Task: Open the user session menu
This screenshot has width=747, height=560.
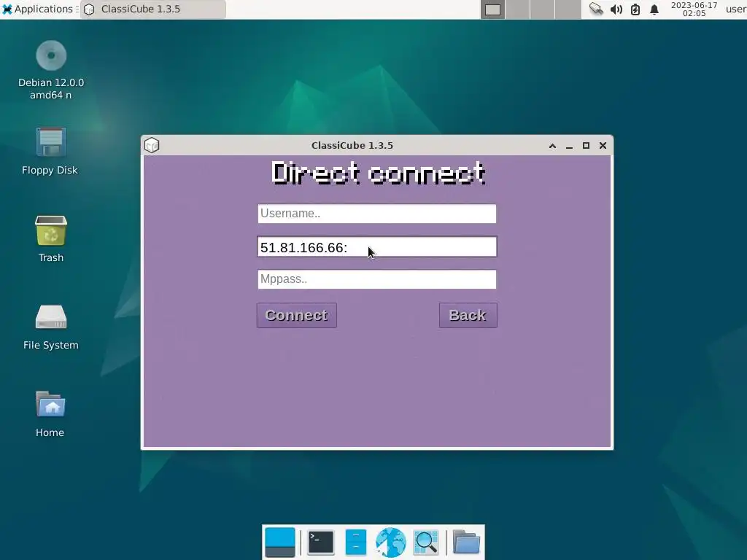Action: tap(735, 9)
